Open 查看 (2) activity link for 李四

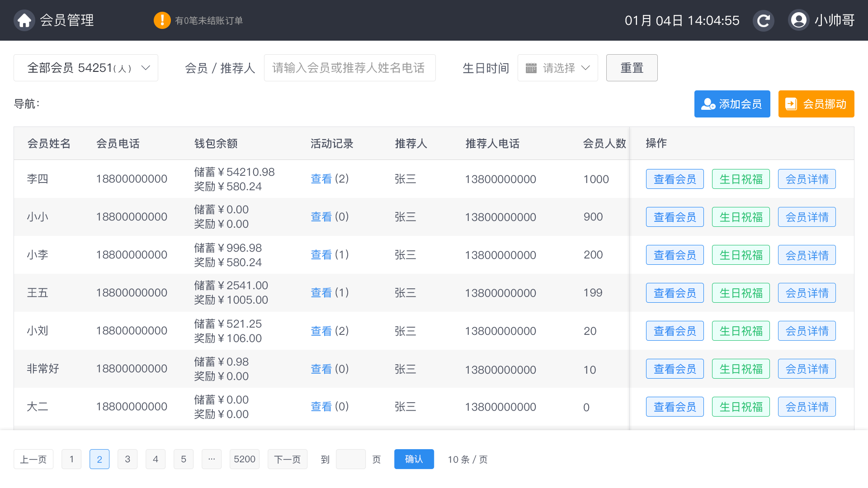tap(321, 179)
